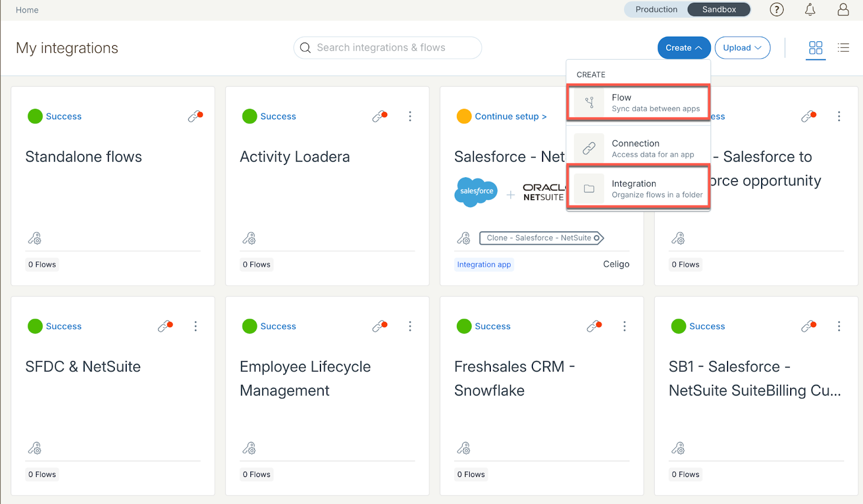Click Continue setup link

click(x=510, y=116)
